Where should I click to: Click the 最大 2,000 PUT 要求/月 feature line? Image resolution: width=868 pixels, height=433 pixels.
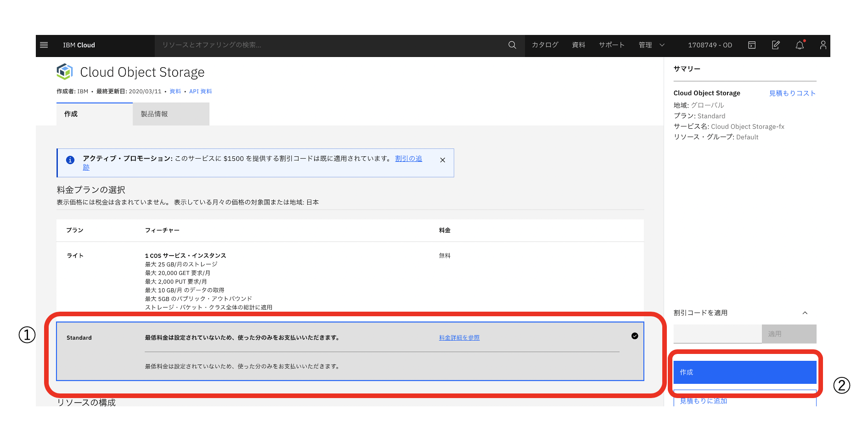pyautogui.click(x=176, y=282)
